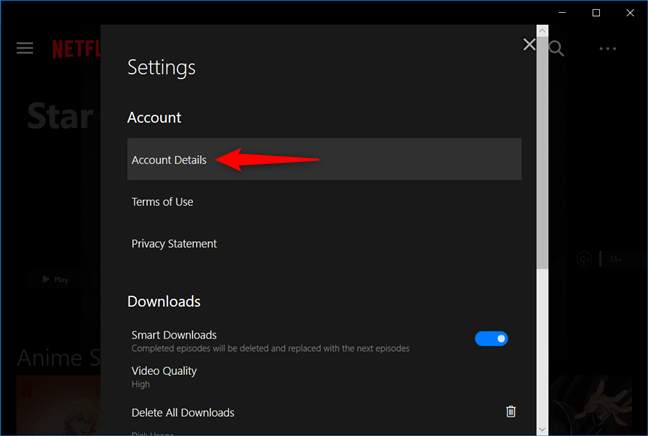Click the Play button behind the panel
This screenshot has height=436, width=648.
click(x=55, y=279)
